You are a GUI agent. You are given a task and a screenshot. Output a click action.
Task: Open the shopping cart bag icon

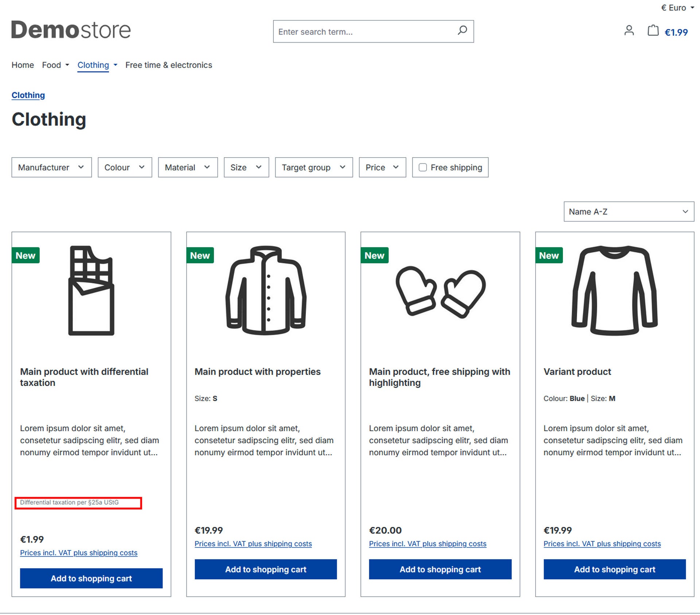653,31
